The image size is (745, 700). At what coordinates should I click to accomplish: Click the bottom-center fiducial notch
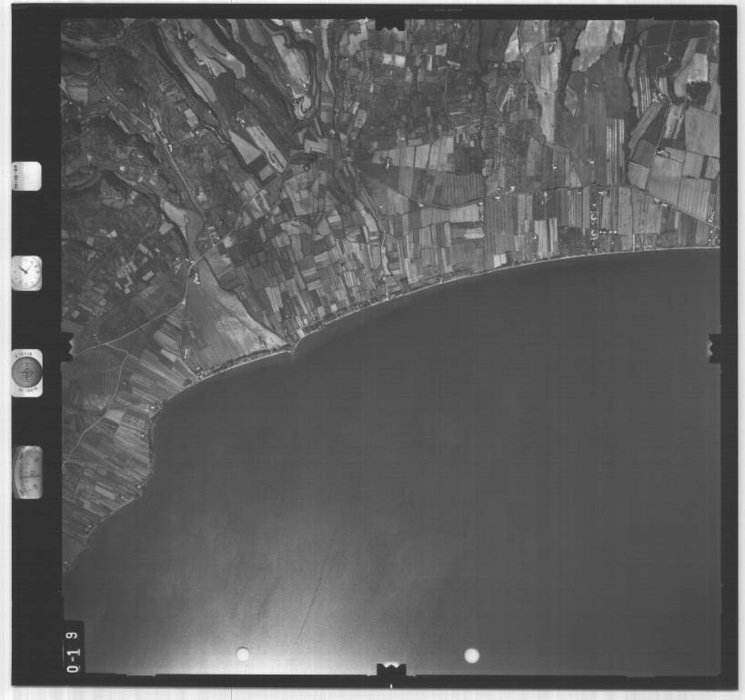click(x=391, y=670)
